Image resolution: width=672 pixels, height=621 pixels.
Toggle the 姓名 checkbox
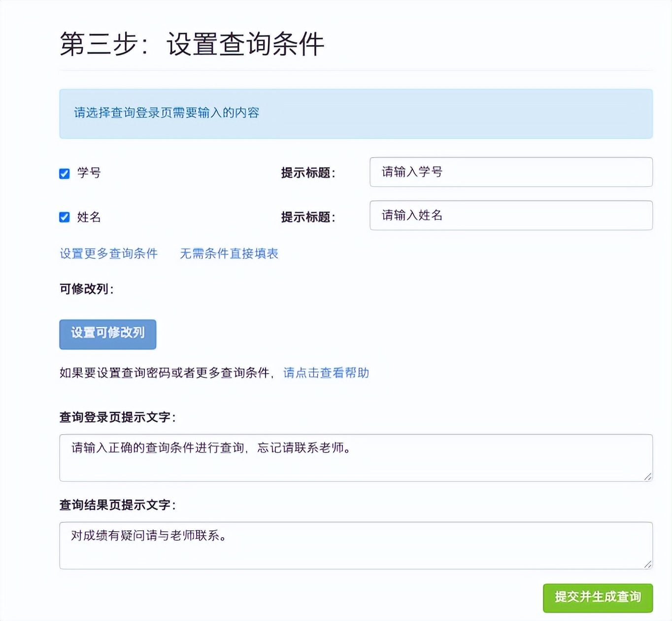point(65,217)
